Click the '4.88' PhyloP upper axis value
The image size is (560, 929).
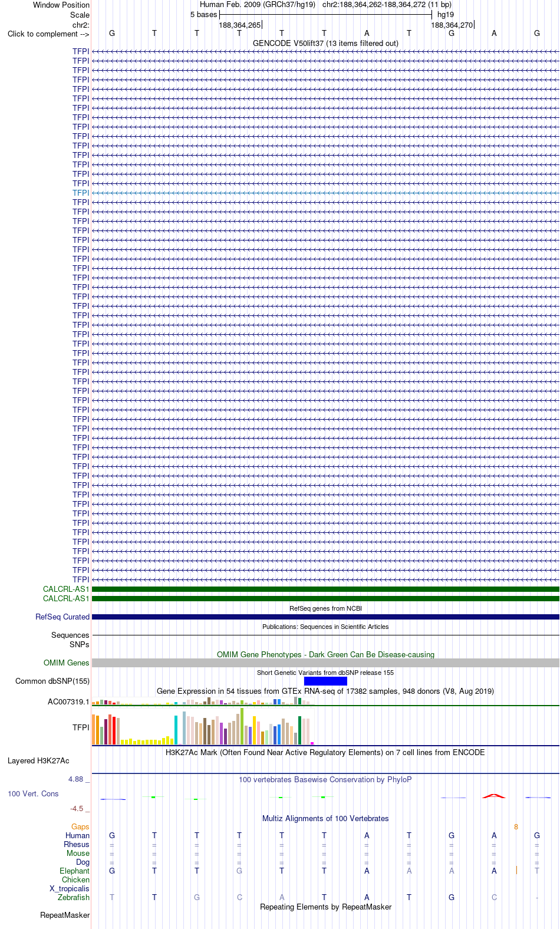[x=75, y=779]
